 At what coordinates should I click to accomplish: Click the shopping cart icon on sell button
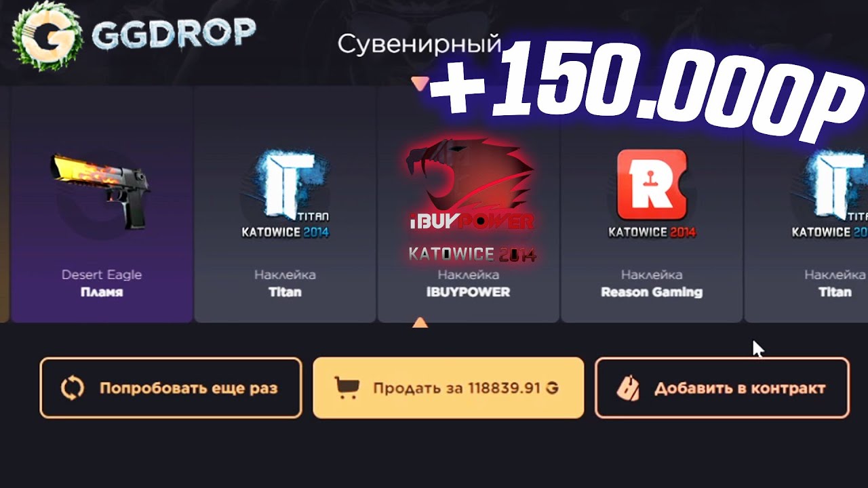point(347,388)
